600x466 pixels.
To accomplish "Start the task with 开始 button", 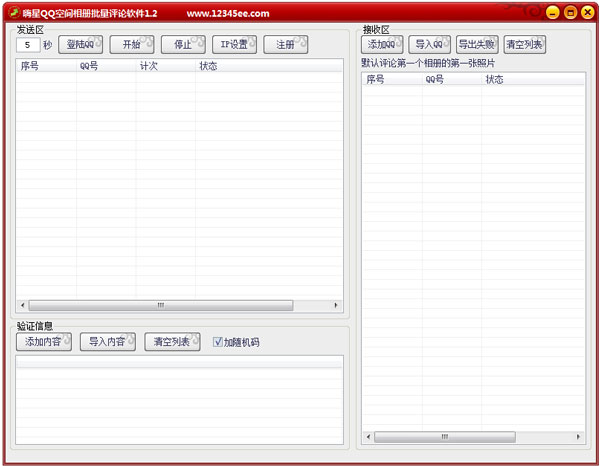I will point(132,44).
